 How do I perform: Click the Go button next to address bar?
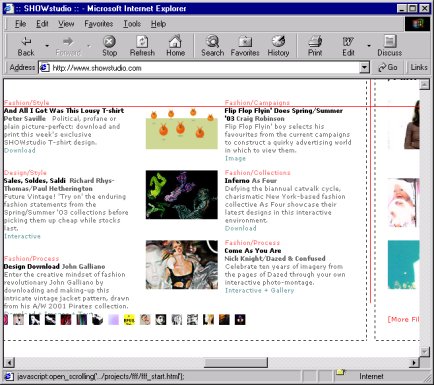tap(388, 67)
